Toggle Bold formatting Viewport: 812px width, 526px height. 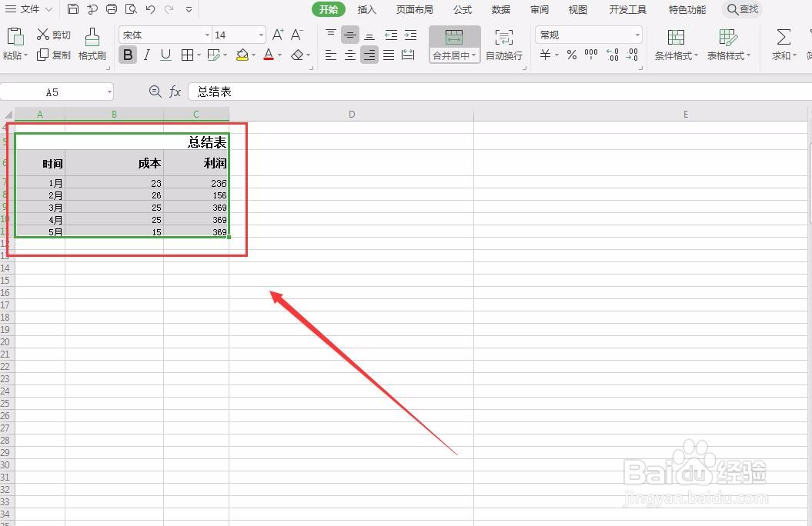point(128,55)
